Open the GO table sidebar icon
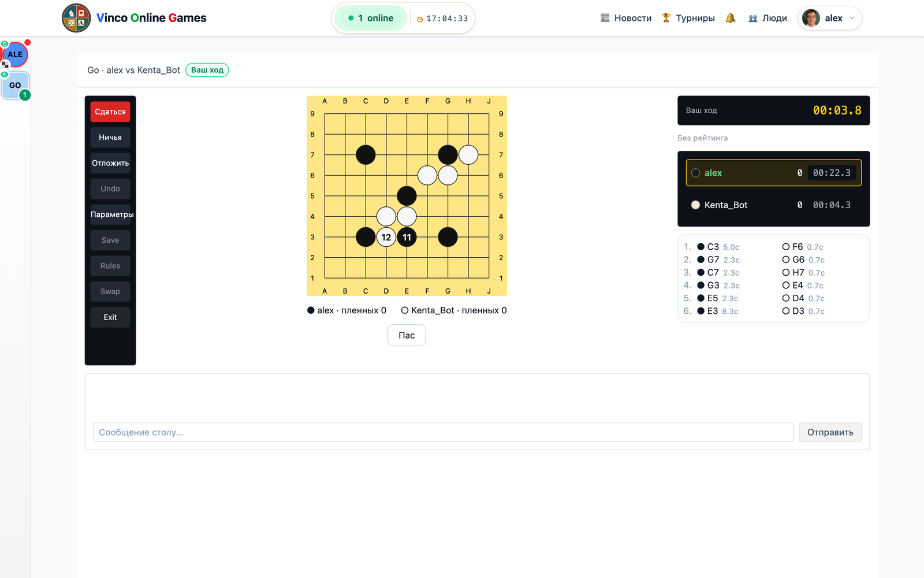The width and height of the screenshot is (924, 578). point(16,86)
